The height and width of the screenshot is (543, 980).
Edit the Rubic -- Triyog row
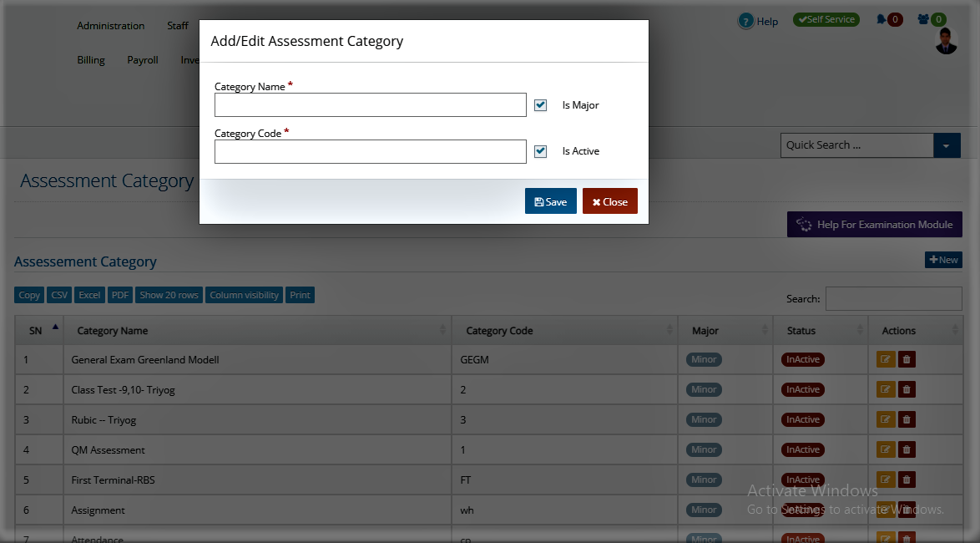click(886, 419)
